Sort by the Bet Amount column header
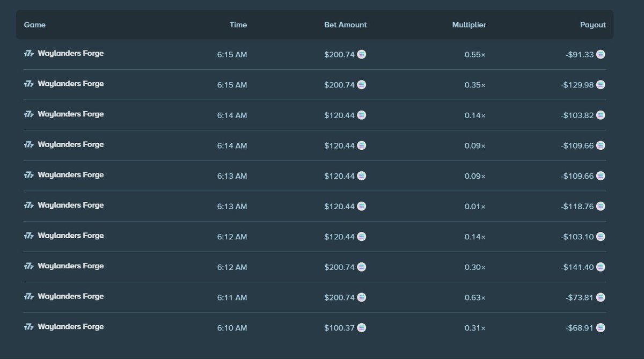644x359 pixels. (346, 25)
